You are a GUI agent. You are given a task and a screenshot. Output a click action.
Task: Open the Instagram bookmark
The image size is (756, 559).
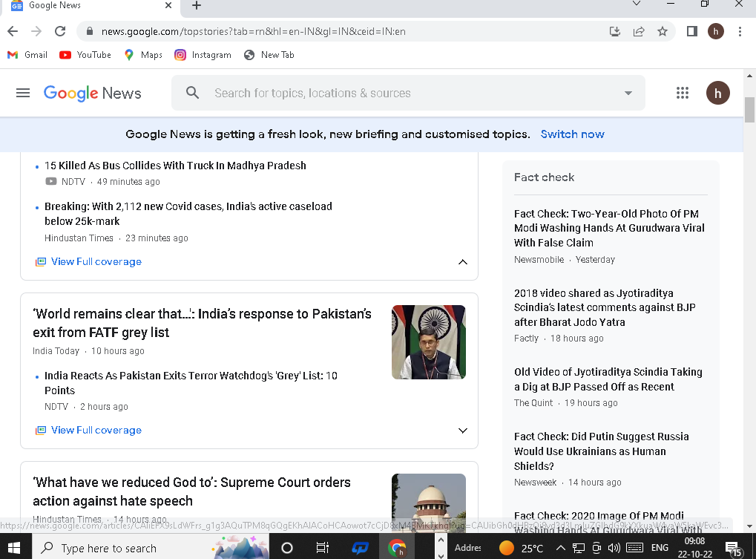pyautogui.click(x=203, y=55)
